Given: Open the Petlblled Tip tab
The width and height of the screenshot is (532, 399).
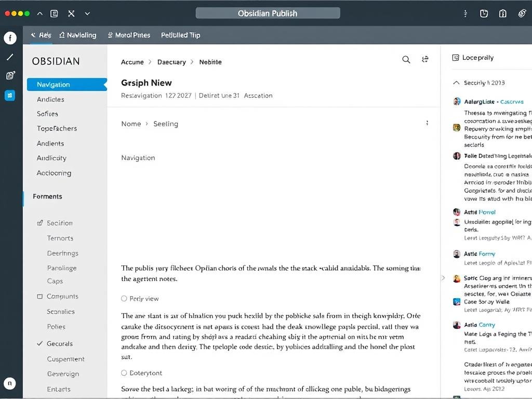Looking at the screenshot, I should point(180,35).
